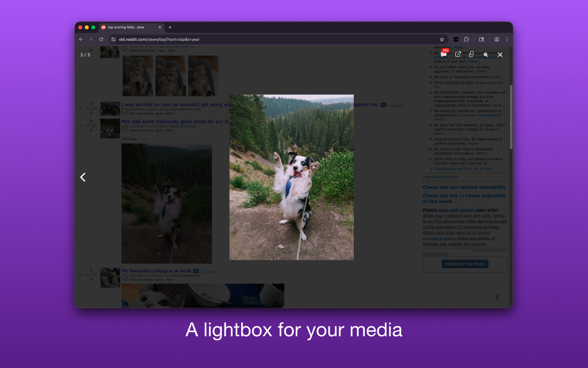Go to the previous lightbox image

tap(83, 177)
